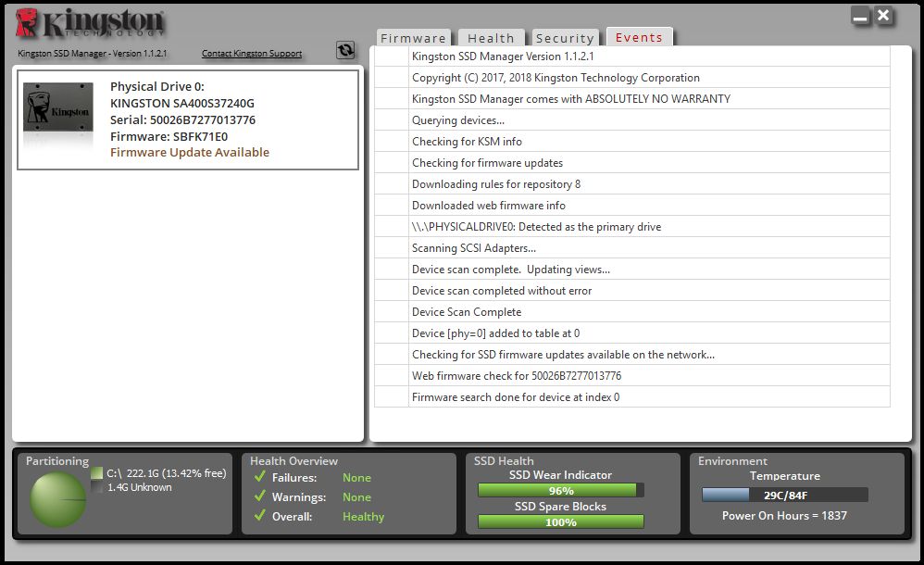Click the 'Querying devices...' event row
Viewport: 924px width, 565px height.
[x=631, y=119]
